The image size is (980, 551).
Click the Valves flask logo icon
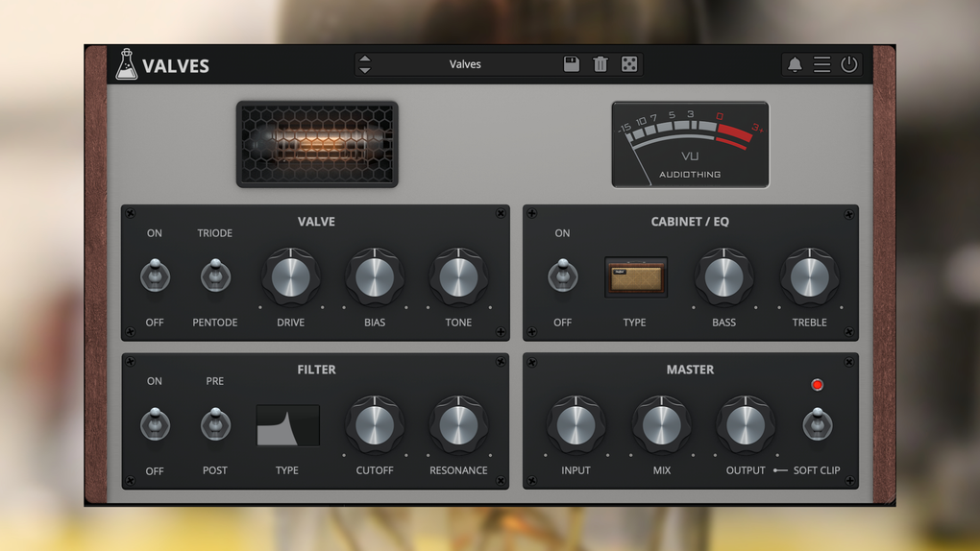(x=126, y=63)
